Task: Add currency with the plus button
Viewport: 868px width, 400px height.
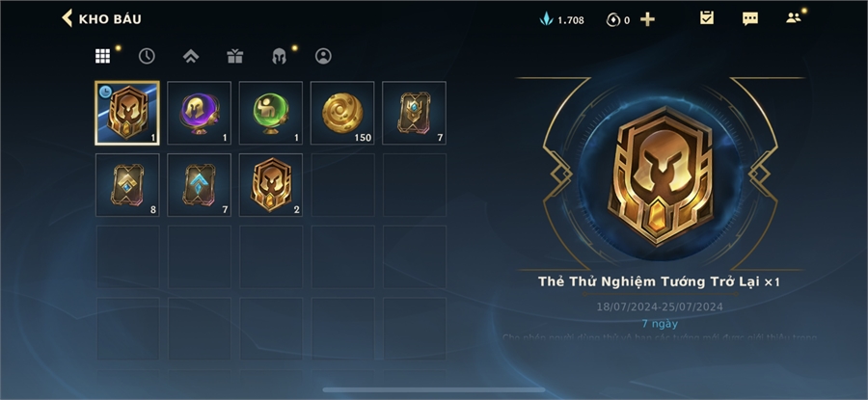Action: tap(647, 19)
